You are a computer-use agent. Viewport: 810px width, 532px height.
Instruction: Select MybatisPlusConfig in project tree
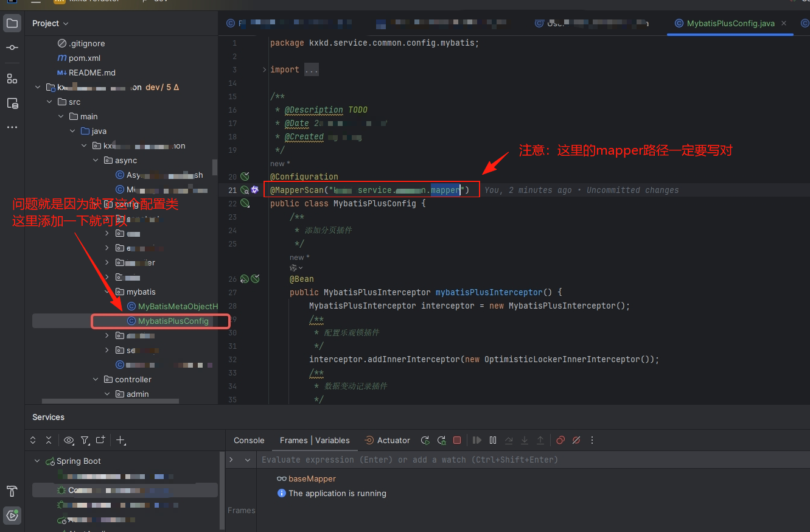[x=167, y=321]
